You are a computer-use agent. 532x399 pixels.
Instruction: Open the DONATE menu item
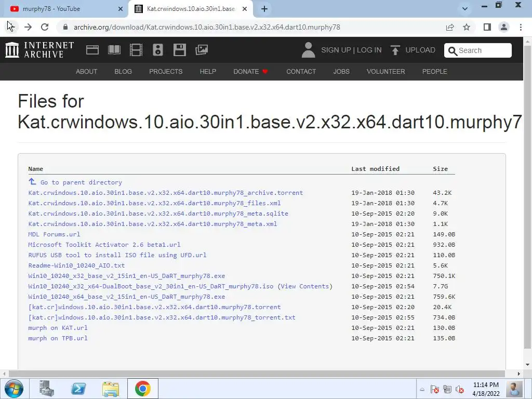251,72
